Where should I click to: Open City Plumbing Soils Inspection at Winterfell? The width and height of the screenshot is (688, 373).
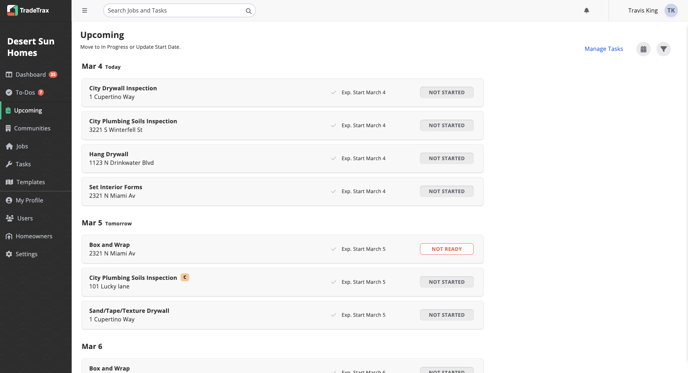point(282,126)
